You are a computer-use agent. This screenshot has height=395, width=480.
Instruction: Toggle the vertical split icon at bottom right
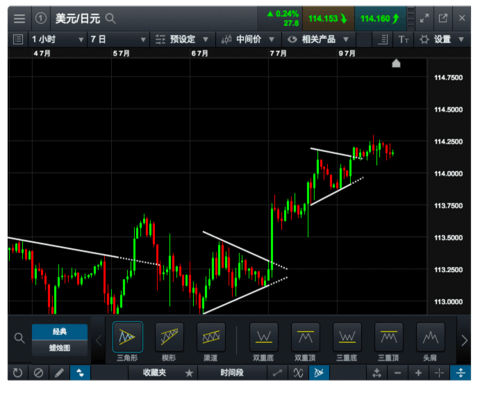[461, 372]
